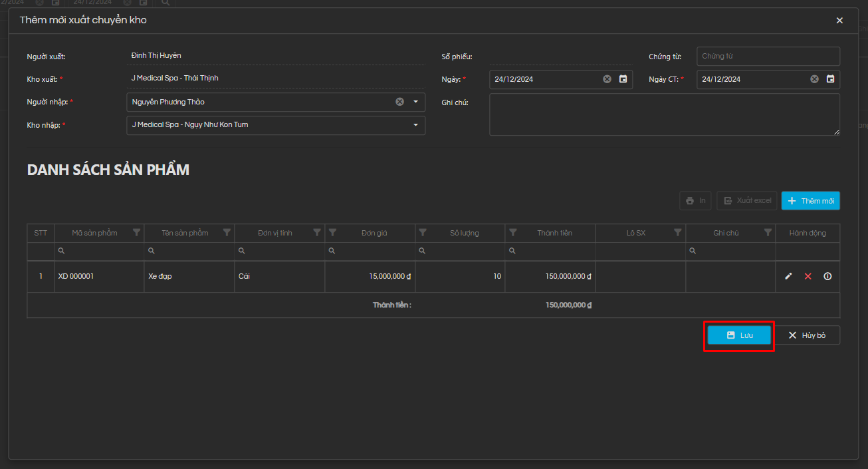Open calendar picker for Ngày CT field
The image size is (868, 469).
tap(830, 79)
